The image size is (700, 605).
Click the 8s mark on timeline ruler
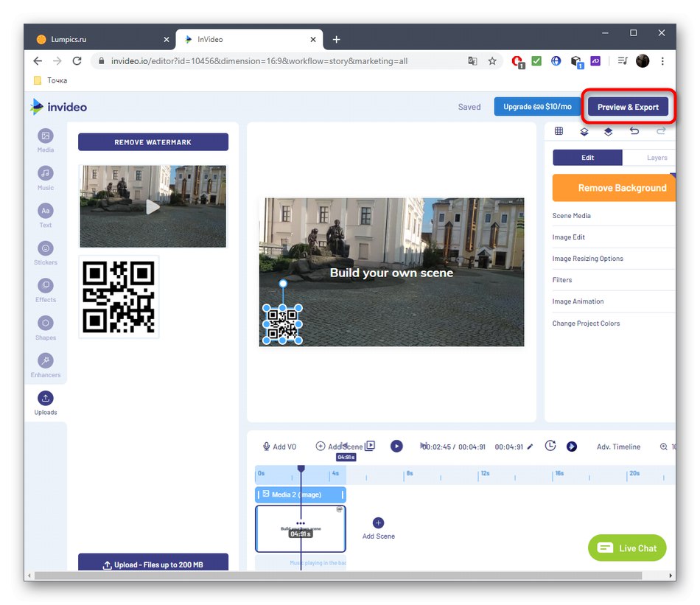(410, 473)
